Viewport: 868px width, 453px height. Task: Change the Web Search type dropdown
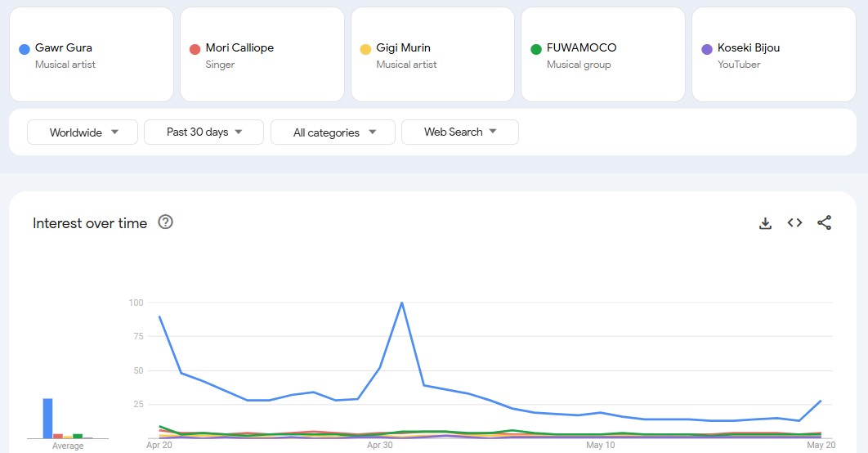coord(459,132)
